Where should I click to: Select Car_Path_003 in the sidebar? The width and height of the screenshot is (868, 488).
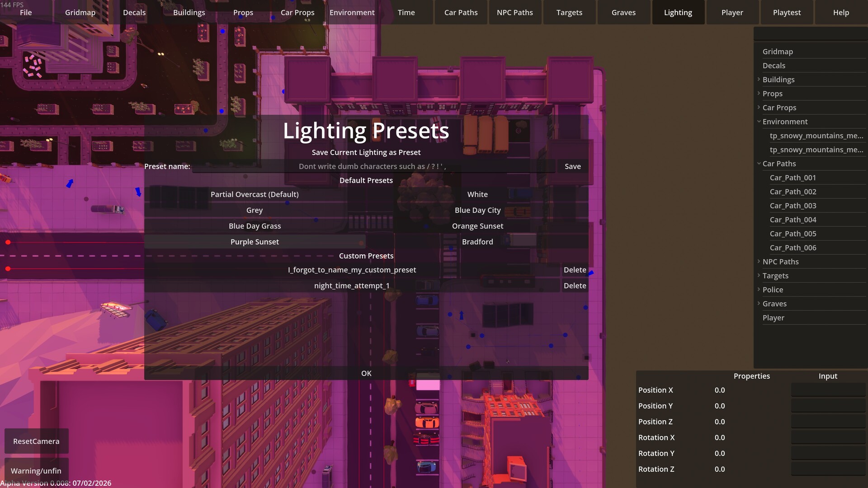793,206
